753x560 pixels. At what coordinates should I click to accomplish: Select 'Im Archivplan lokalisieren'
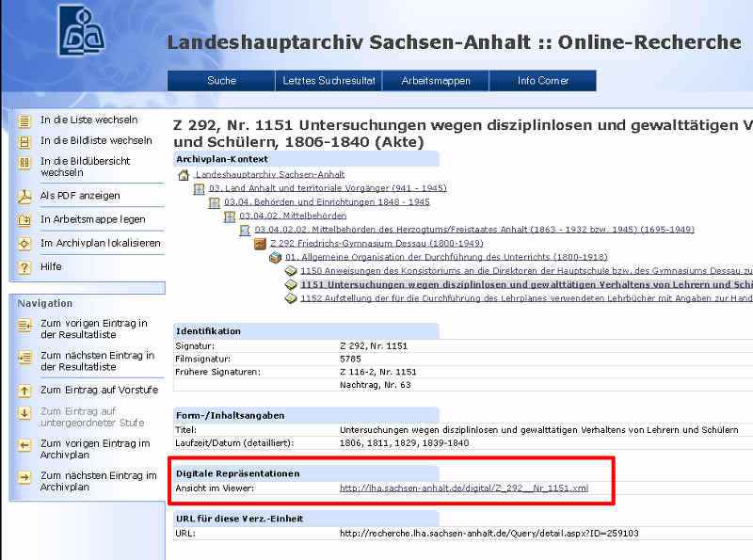(x=101, y=243)
